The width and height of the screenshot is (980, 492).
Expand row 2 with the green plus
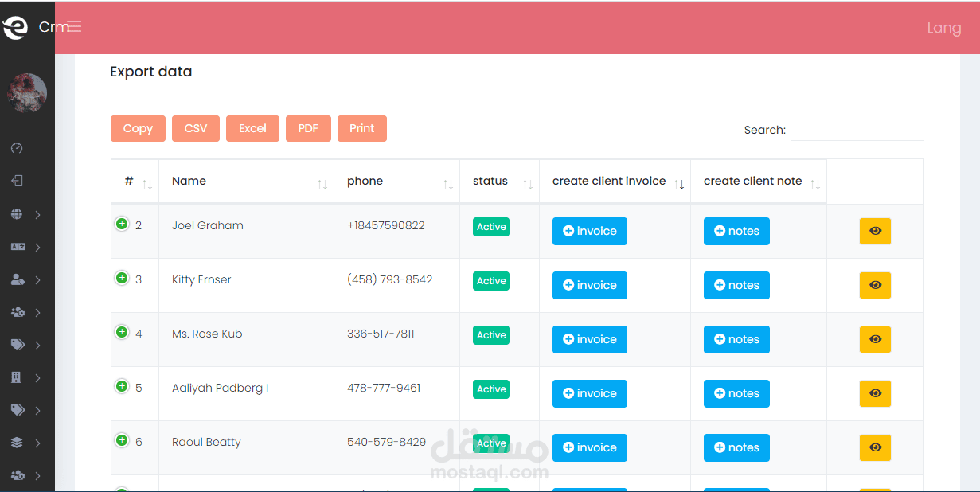122,224
